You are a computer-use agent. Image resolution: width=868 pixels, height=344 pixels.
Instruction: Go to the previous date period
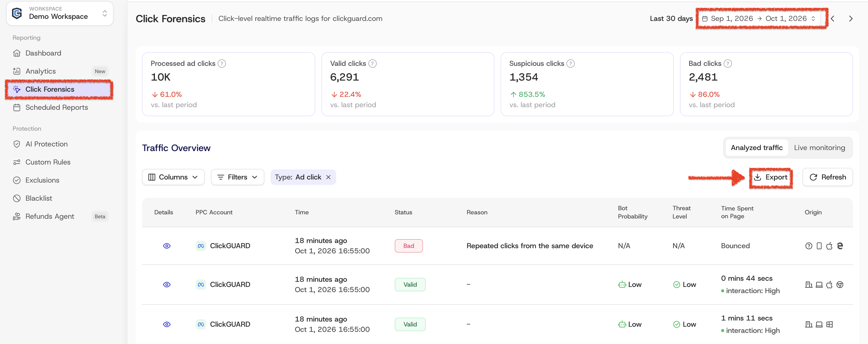point(833,19)
